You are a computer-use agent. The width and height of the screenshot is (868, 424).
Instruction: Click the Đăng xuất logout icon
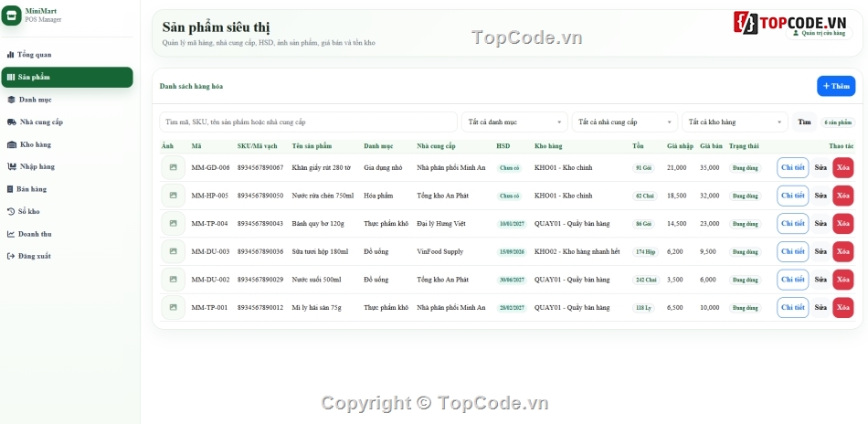[11, 256]
